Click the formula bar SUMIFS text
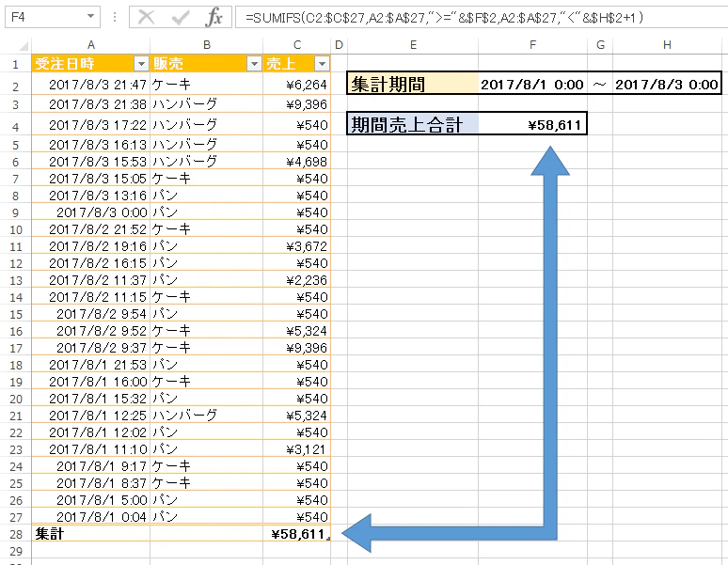728x565 pixels. 444,18
